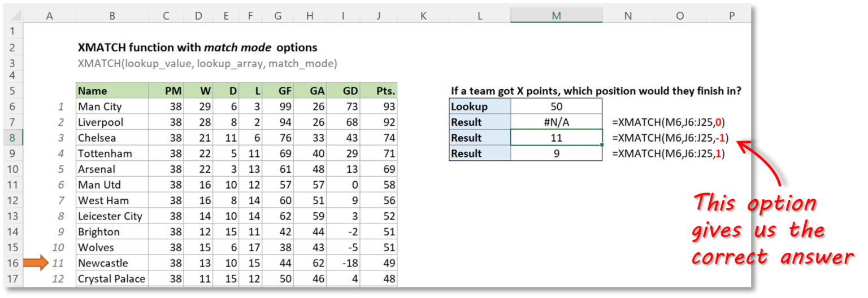Screen dimensions: 868x298
Task: Select the row 8 header
Action: tap(13, 138)
